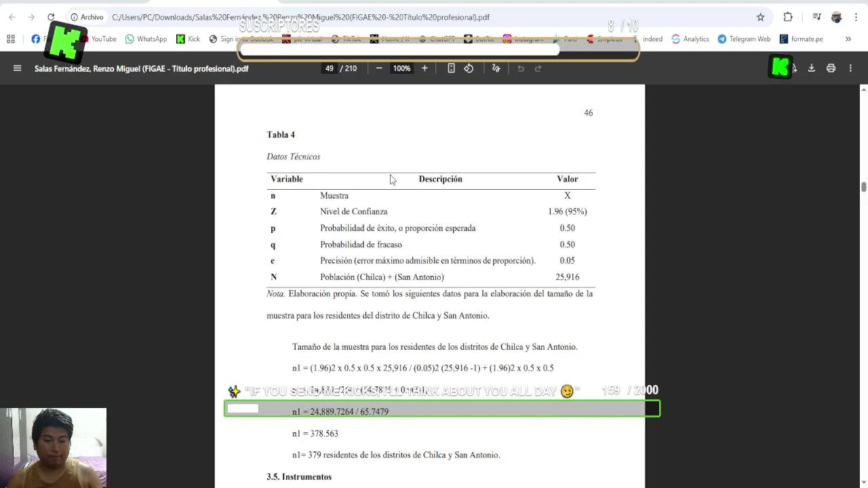Open the Kick bookmark
Image resolution: width=868 pixels, height=488 pixels.
point(188,39)
